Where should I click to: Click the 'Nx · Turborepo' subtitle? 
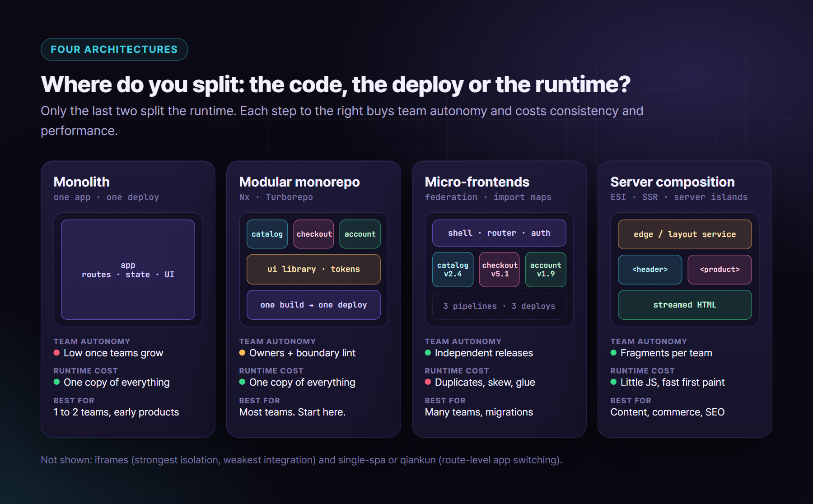pyautogui.click(x=276, y=197)
